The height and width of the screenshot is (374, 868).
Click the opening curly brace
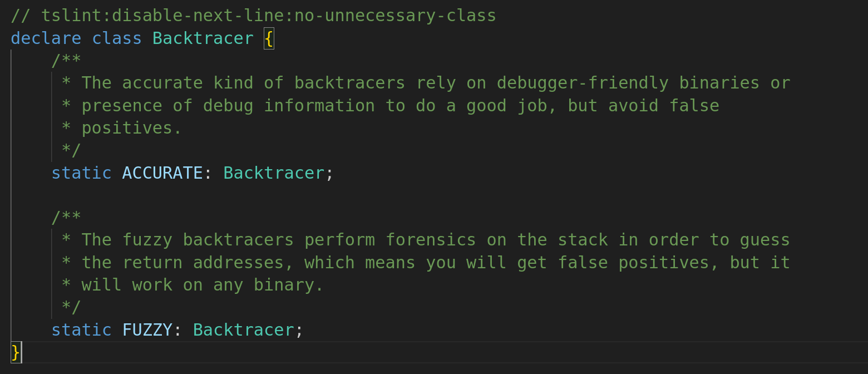click(269, 38)
